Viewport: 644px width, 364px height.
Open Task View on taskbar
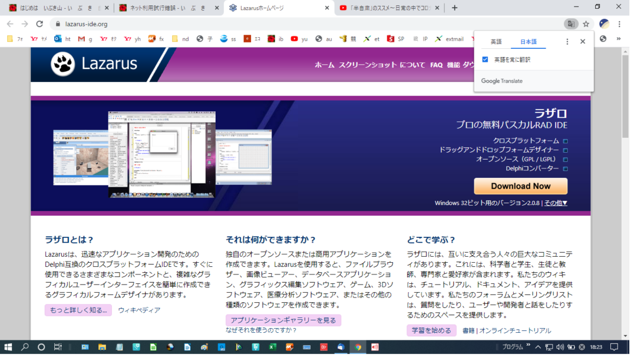tap(58, 347)
